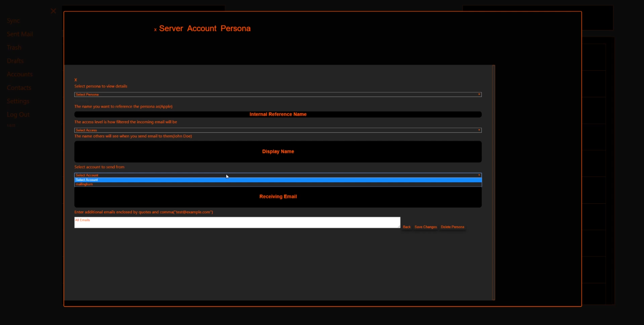
Task: Close the sidebar with the X icon
Action: click(x=53, y=11)
